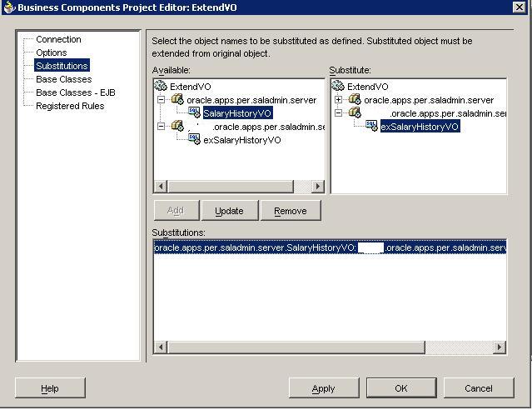The width and height of the screenshot is (532, 410).
Task: Click the dialog title bar application icon
Action: point(9,7)
